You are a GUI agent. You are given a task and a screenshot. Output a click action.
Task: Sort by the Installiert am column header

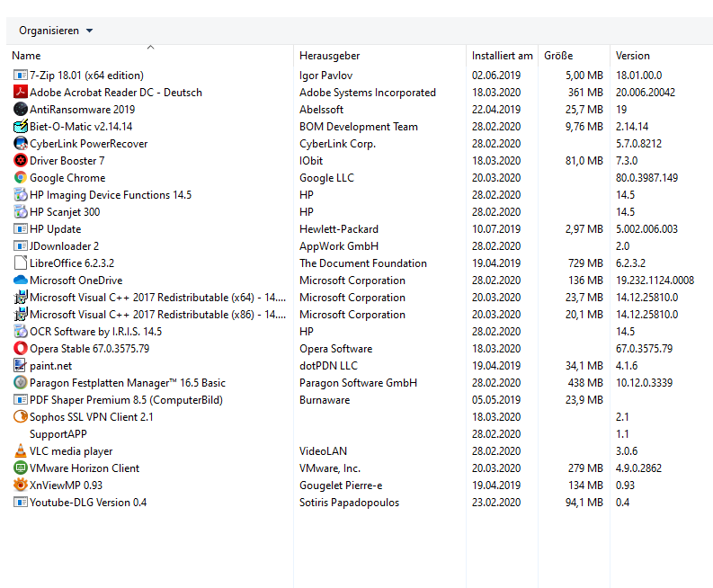pyautogui.click(x=502, y=56)
